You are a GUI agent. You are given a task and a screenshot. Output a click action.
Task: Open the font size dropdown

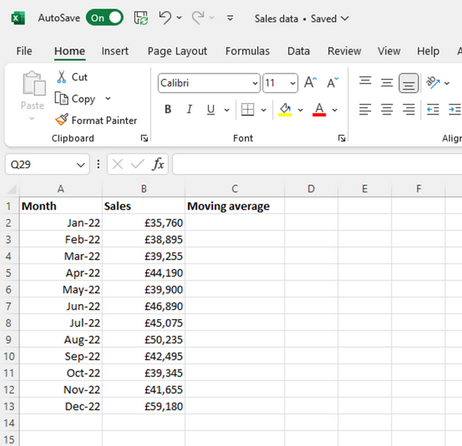tap(292, 83)
